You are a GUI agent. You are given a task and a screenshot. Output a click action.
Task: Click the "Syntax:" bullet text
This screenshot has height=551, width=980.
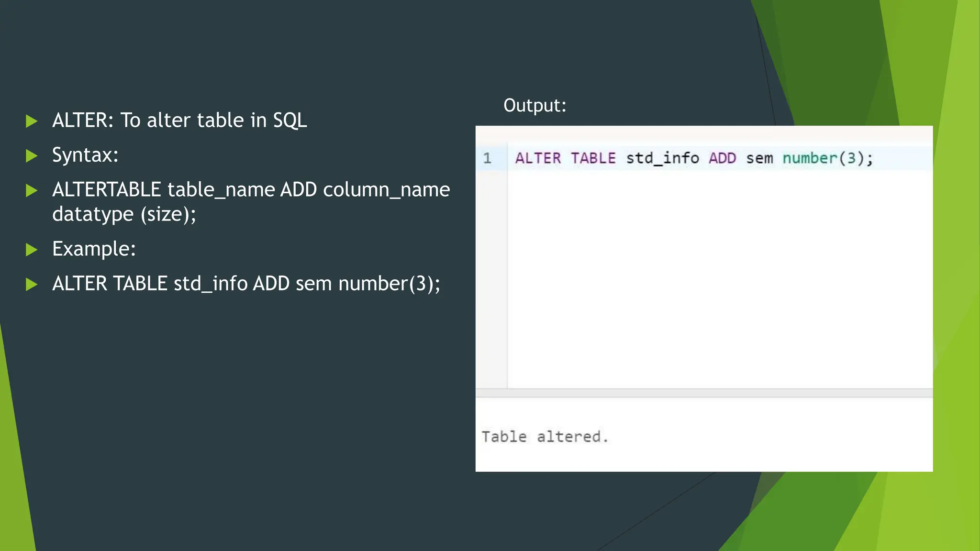point(85,155)
